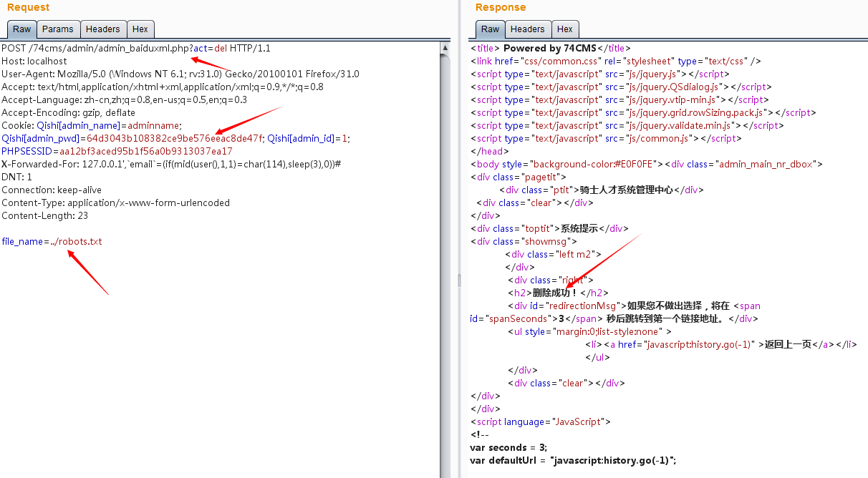Click the 骑士人才系统管理中心 ptit line
This screenshot has height=478, width=868.
[602, 190]
